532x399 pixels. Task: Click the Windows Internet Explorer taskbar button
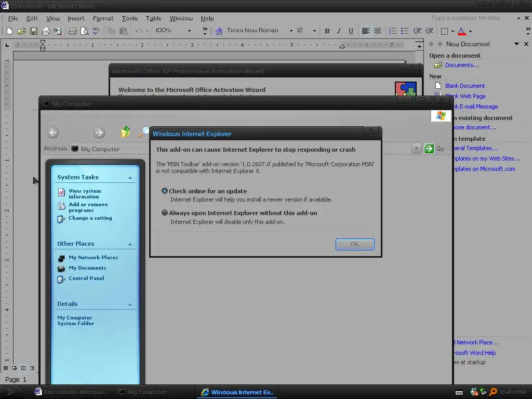pos(237,392)
